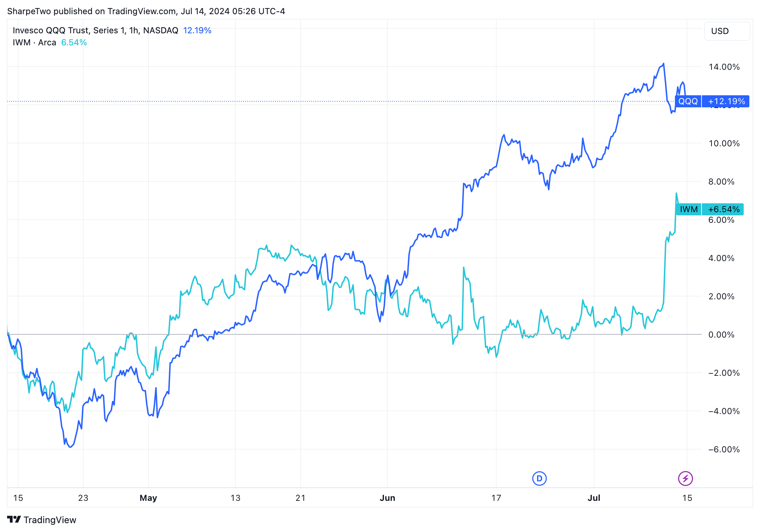Click the teal 6.54% legend value
The image size is (760, 532).
74,43
